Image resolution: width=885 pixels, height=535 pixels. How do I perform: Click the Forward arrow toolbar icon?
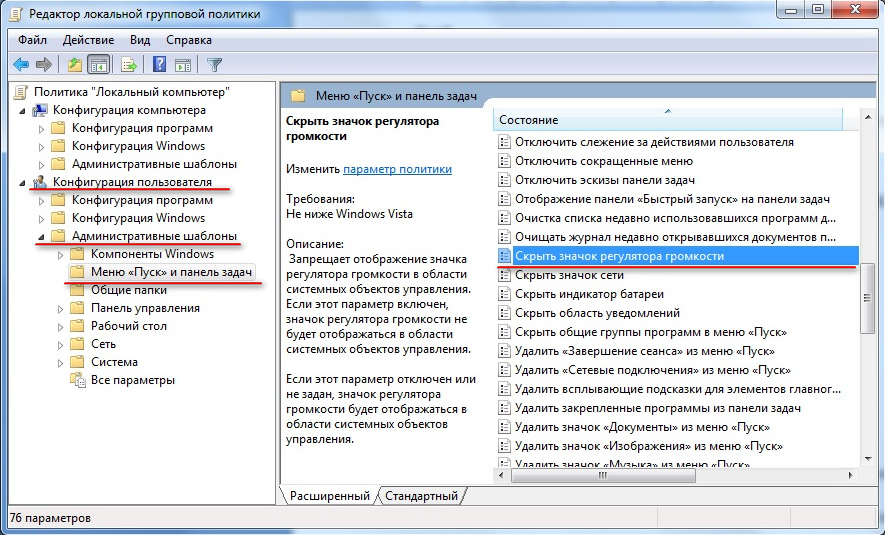click(43, 65)
